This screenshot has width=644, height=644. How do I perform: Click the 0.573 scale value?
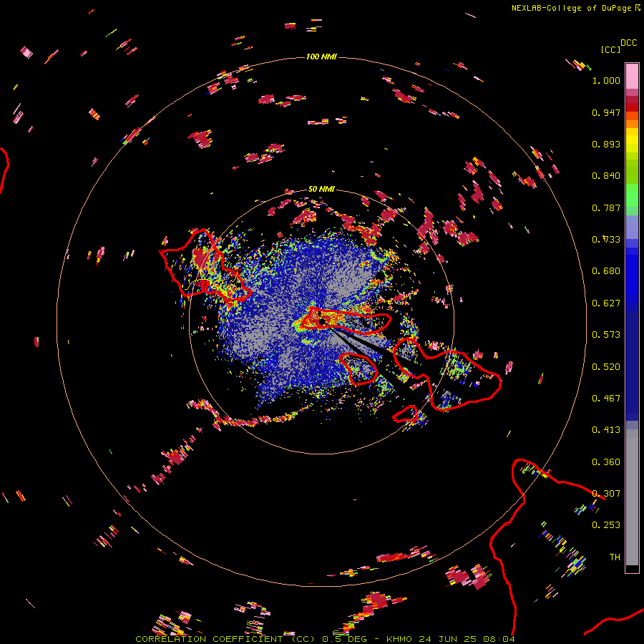[606, 335]
